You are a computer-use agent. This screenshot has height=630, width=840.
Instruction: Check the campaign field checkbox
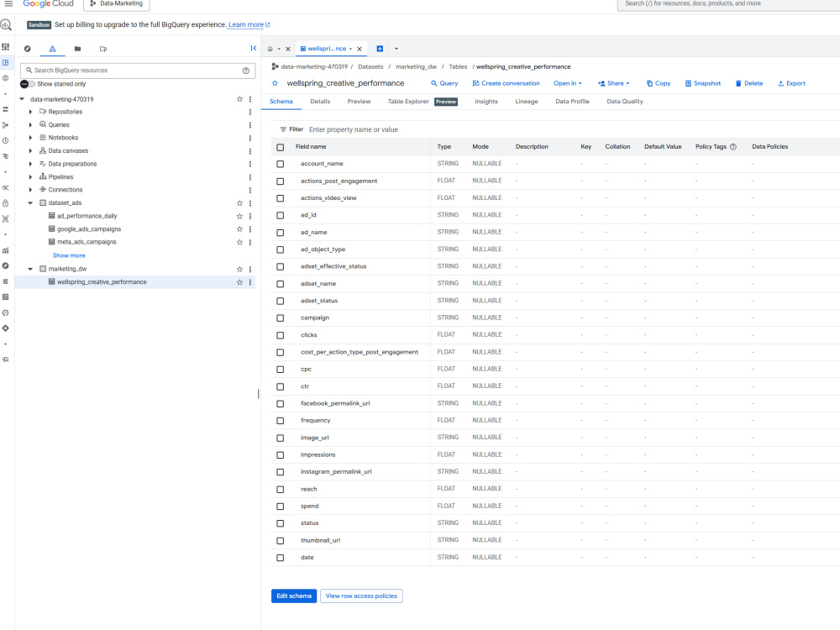(x=281, y=318)
